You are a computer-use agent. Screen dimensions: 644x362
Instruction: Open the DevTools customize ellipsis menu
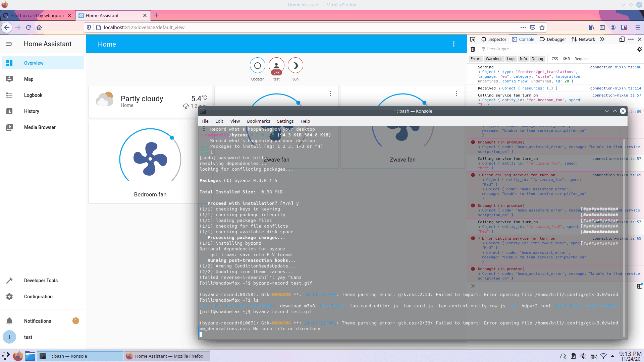point(631,39)
